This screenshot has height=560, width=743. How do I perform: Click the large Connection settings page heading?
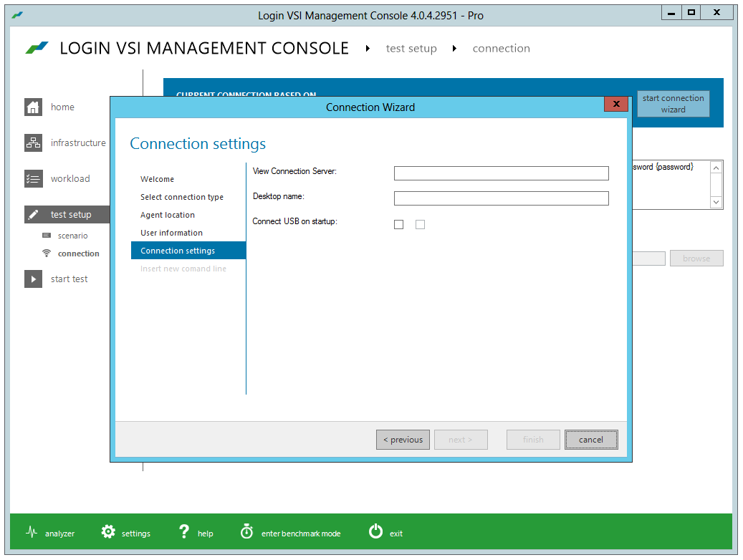coord(198,143)
